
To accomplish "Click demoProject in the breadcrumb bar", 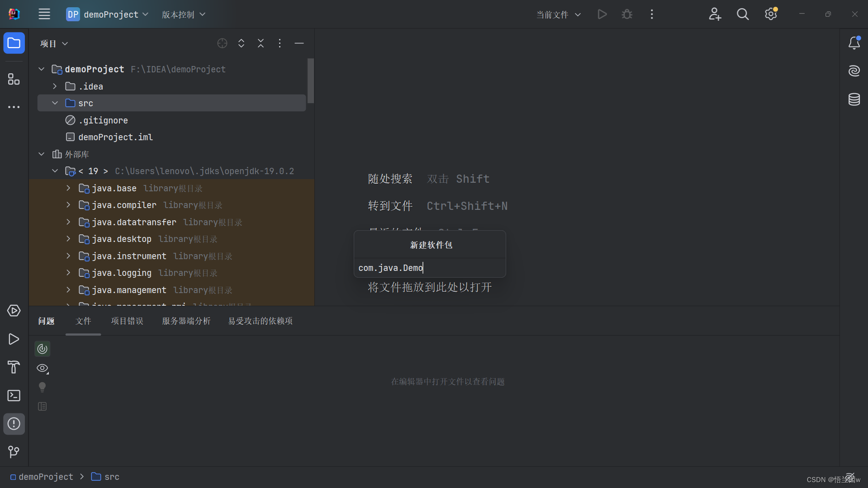I will [41, 477].
